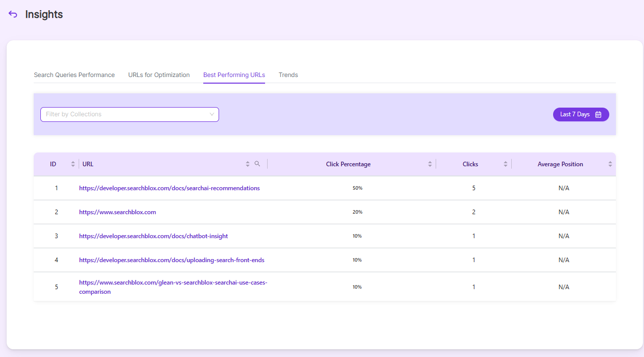Click the URL column header label
Image resolution: width=644 pixels, height=357 pixels.
(88, 164)
